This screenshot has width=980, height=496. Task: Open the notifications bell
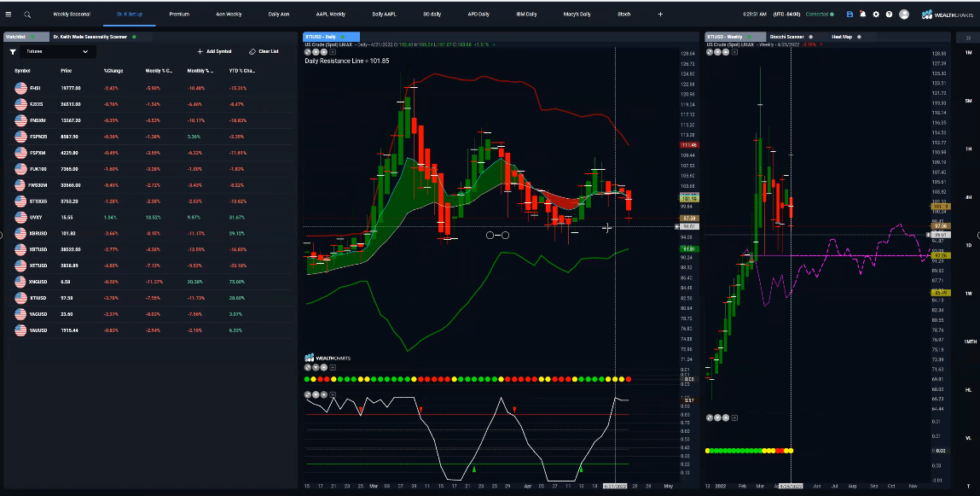coord(862,14)
